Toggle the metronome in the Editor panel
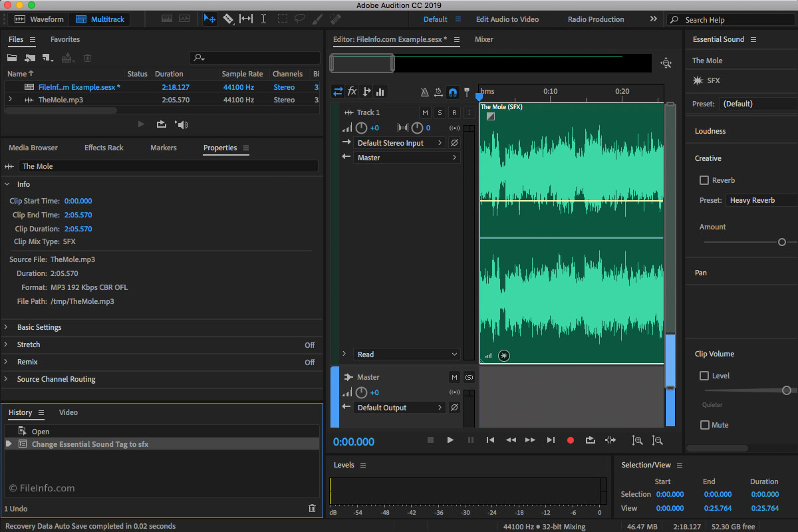 pos(424,92)
